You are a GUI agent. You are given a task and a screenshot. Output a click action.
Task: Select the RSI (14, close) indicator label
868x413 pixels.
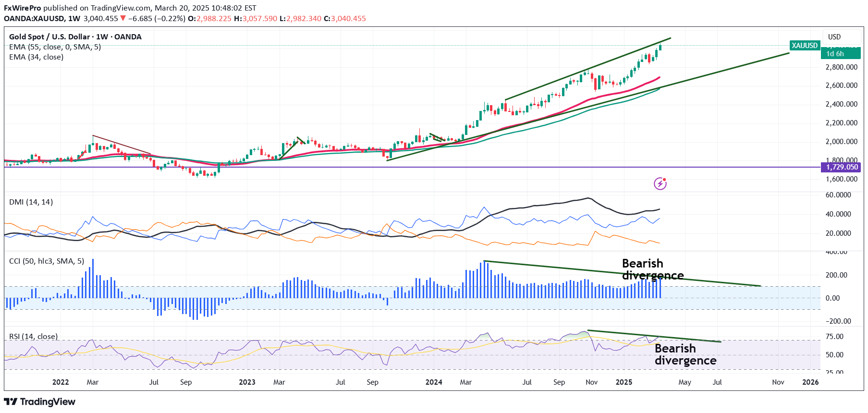point(33,337)
